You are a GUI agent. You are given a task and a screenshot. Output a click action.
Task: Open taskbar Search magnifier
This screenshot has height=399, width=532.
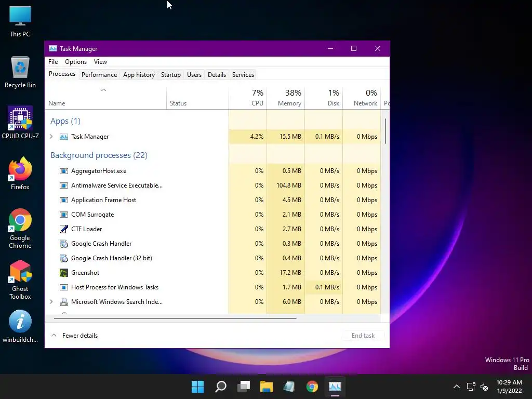point(220,387)
